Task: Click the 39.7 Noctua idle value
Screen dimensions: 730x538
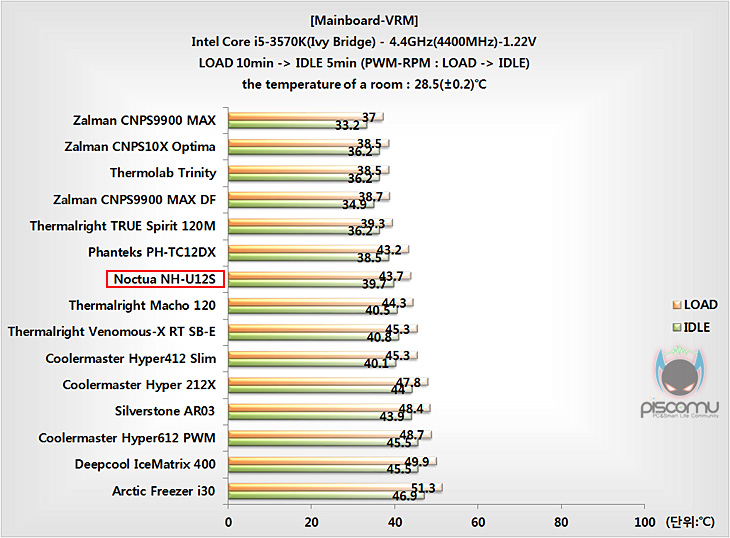Action: pos(374,284)
